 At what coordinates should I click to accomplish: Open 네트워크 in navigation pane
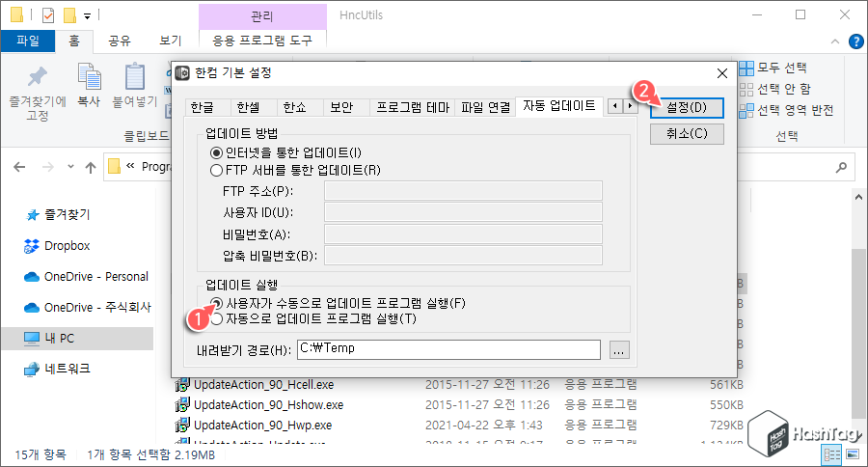57,369
